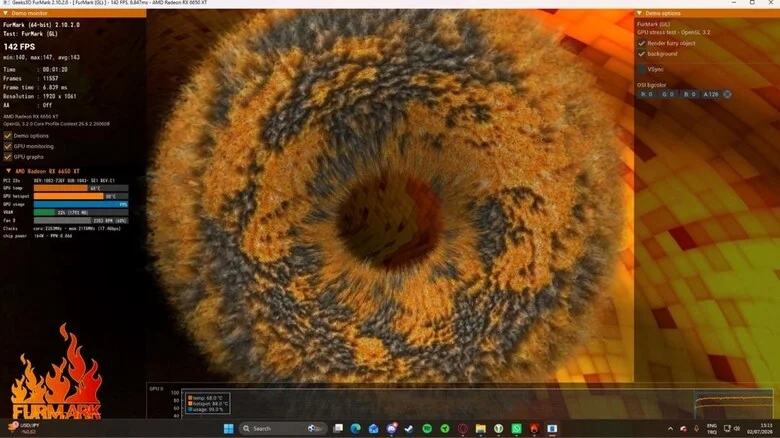Image resolution: width=780 pixels, height=438 pixels.
Task: Open Task View from the taskbar
Action: coord(338,429)
